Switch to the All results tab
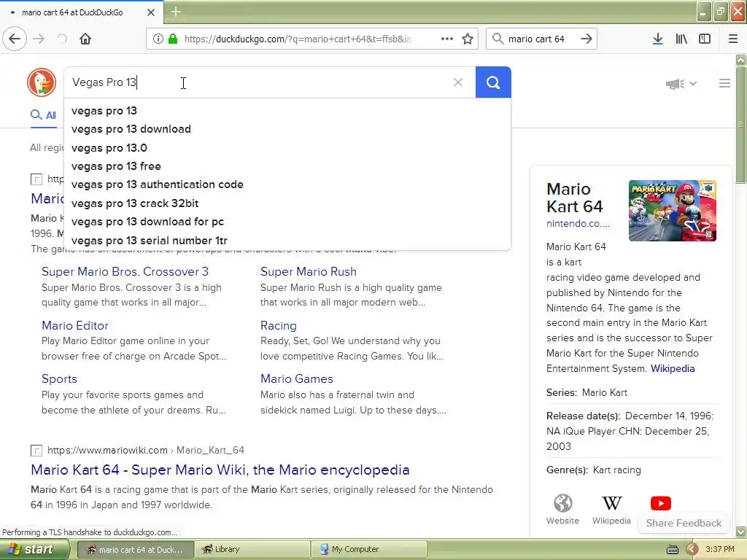The width and height of the screenshot is (747, 560). [43, 114]
